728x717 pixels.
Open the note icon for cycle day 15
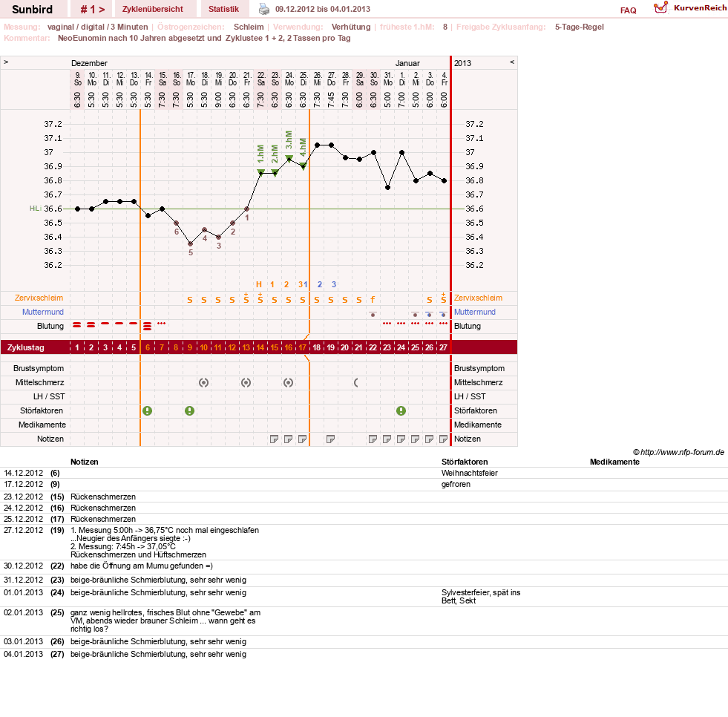point(274,439)
